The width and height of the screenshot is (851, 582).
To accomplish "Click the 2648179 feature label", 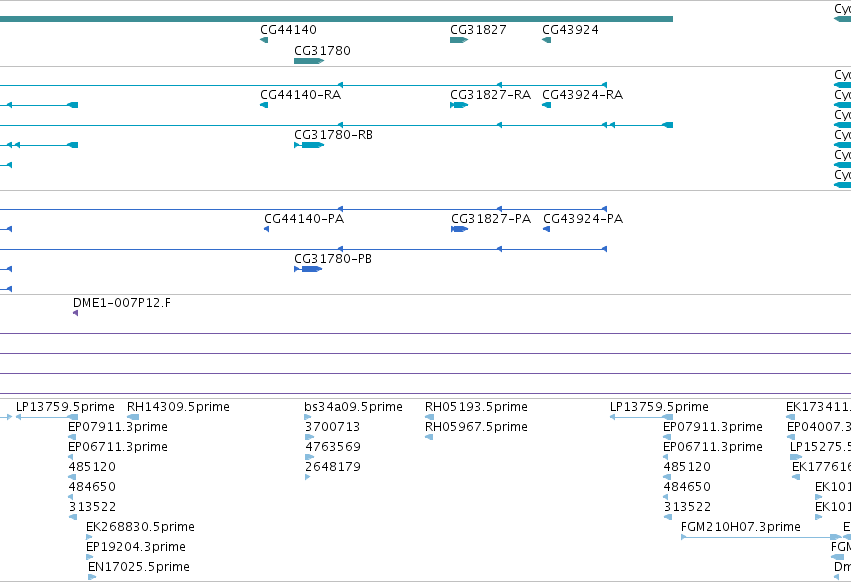I will coord(333,467).
